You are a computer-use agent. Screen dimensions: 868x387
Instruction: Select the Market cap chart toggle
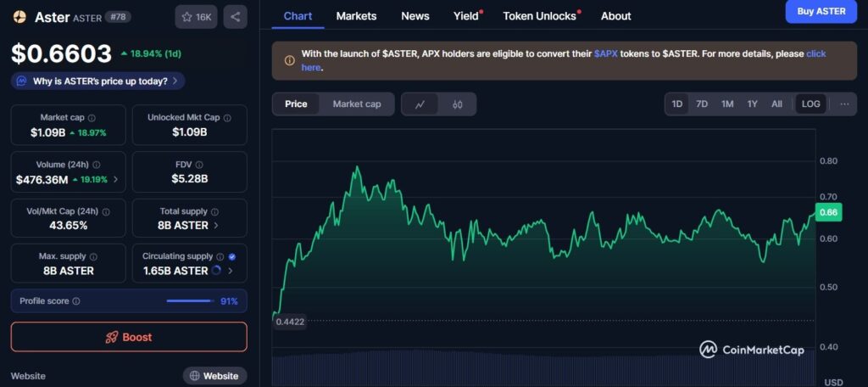pos(357,104)
